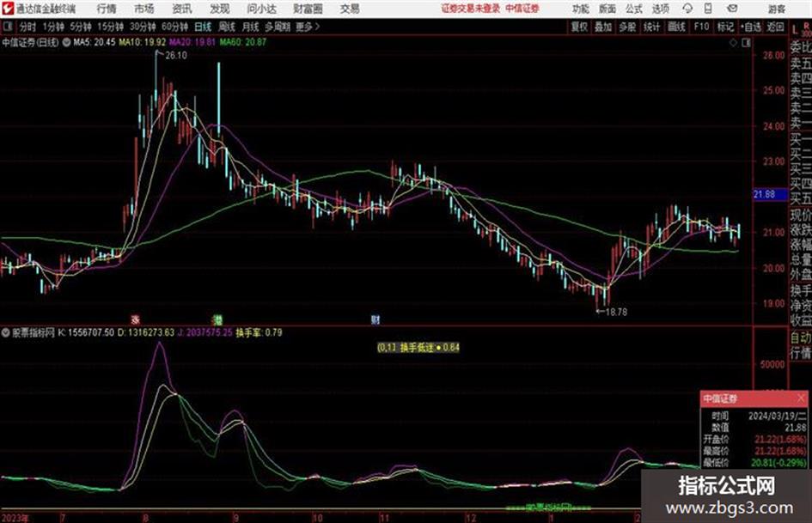Select the 日线 daily chart tab
812x523 pixels.
pyautogui.click(x=203, y=27)
